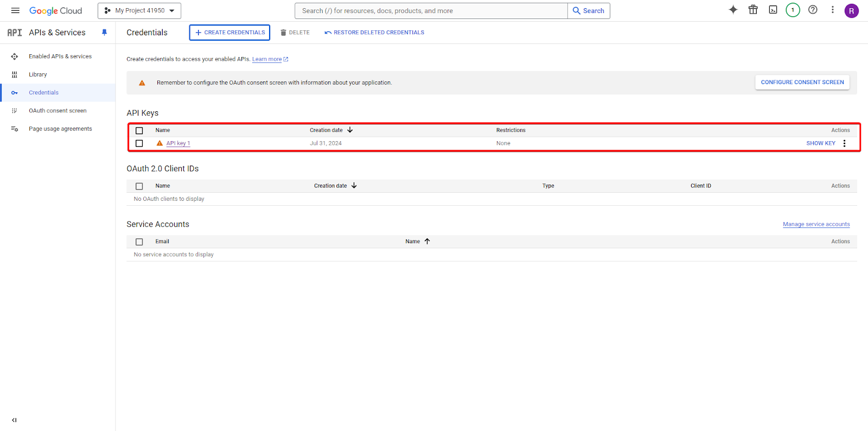
Task: Activate Cloud Shell terminal icon
Action: pos(773,10)
